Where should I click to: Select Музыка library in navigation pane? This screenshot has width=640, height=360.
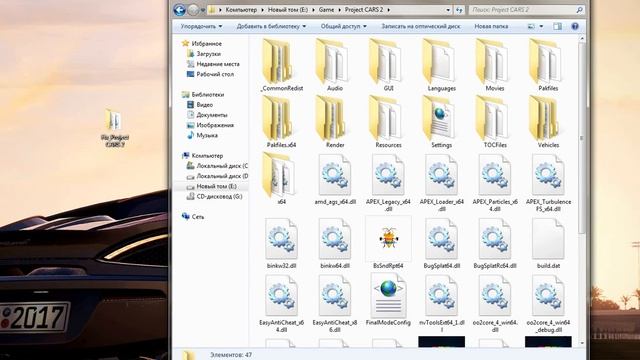pyautogui.click(x=202, y=136)
